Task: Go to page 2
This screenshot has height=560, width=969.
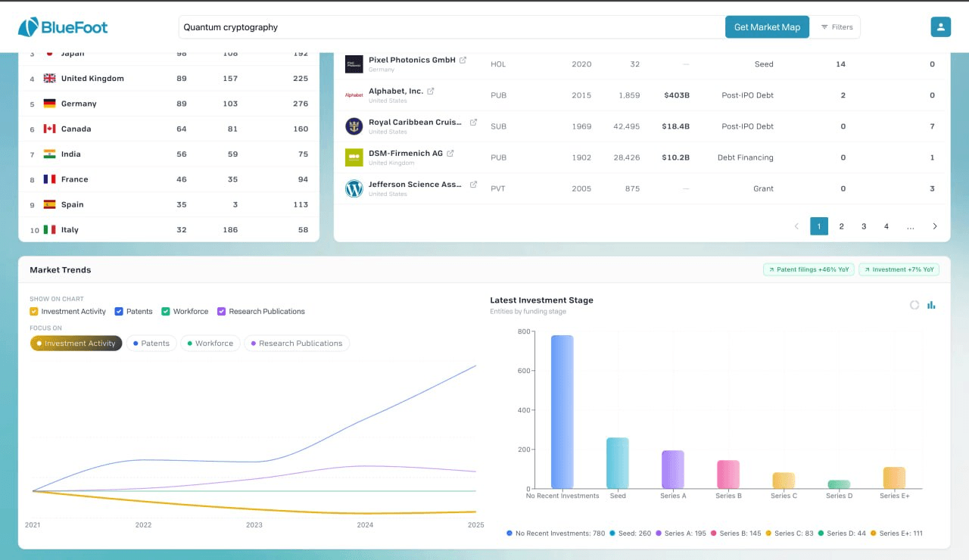Action: click(841, 226)
